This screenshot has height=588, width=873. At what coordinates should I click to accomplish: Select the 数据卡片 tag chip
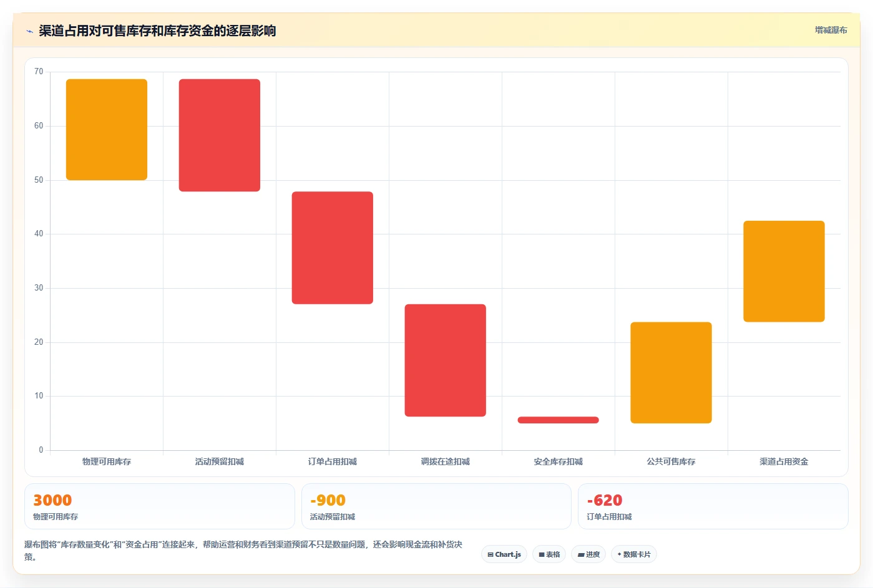(x=634, y=554)
